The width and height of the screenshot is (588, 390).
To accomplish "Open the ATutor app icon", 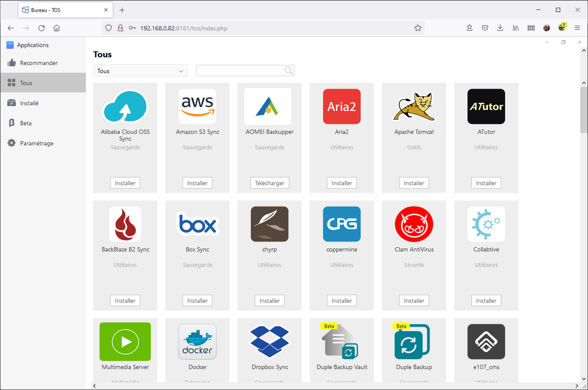I will (x=486, y=106).
